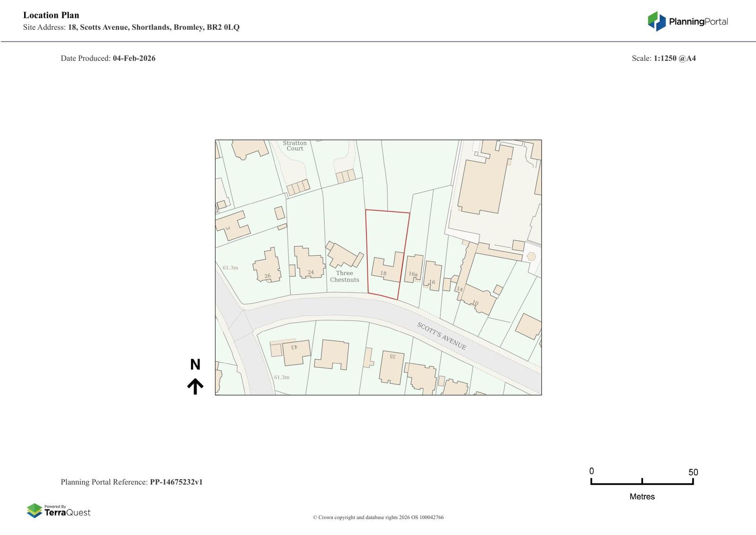Click the PlanningPortal logo icon

coord(656,21)
